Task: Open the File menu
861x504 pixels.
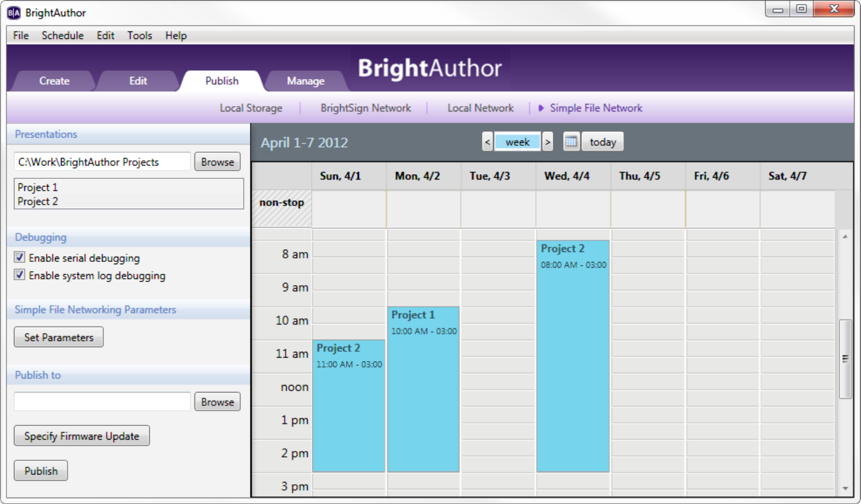Action: 21,35
